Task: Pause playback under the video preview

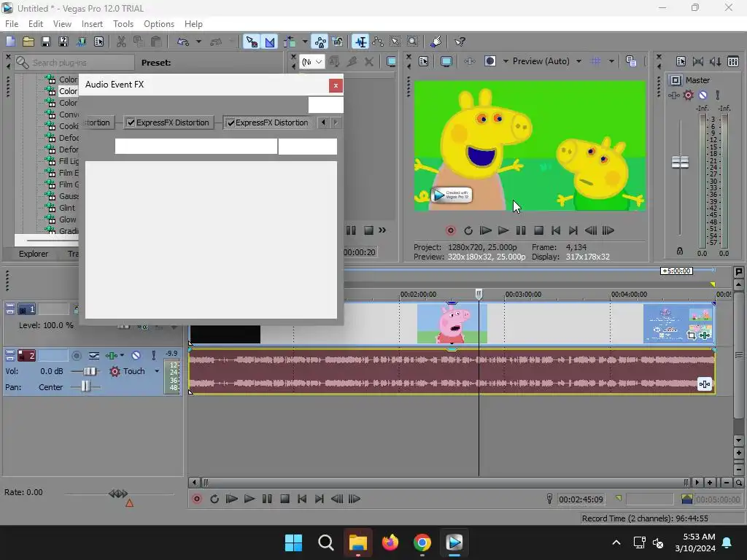Action: (x=521, y=230)
